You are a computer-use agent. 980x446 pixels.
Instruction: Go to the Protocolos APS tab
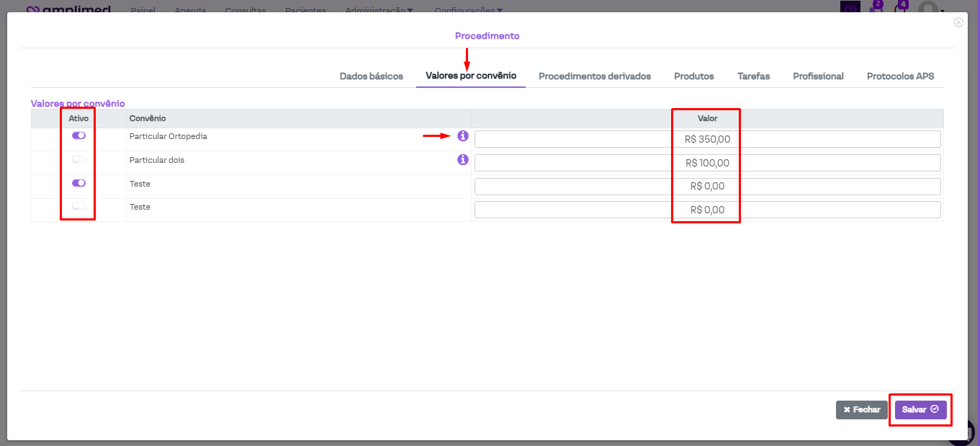click(900, 76)
